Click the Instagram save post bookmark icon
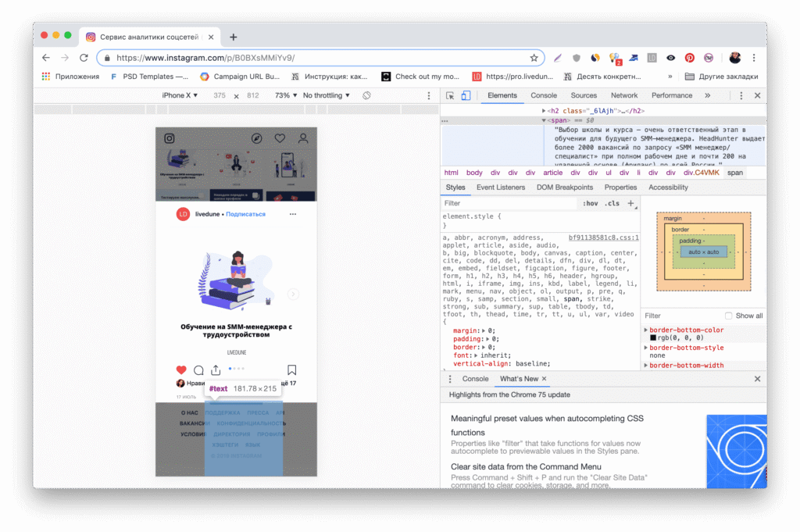The image size is (800, 532). pos(291,370)
